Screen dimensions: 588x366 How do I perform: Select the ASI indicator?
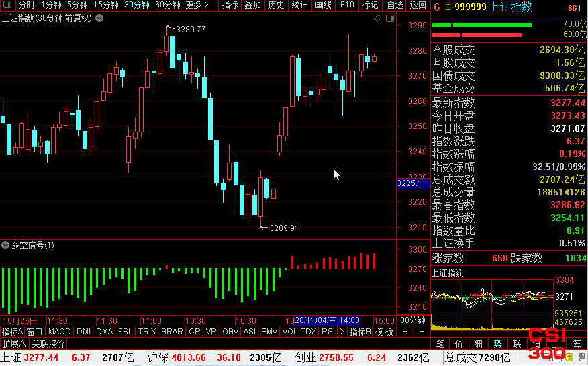click(250, 332)
